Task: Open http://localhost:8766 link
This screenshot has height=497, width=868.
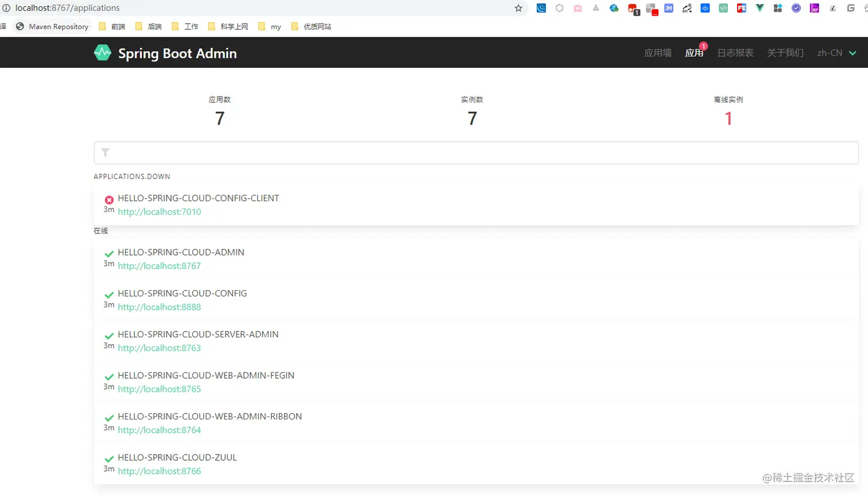Action: [159, 471]
